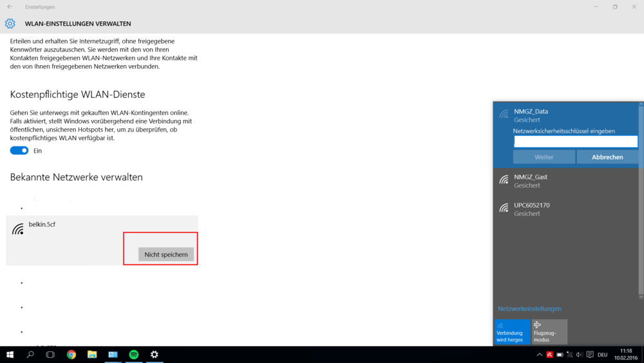The height and width of the screenshot is (363, 644).
Task: Turn off the Kostenpflichtige WLAN-Dienste switch
Action: (19, 150)
